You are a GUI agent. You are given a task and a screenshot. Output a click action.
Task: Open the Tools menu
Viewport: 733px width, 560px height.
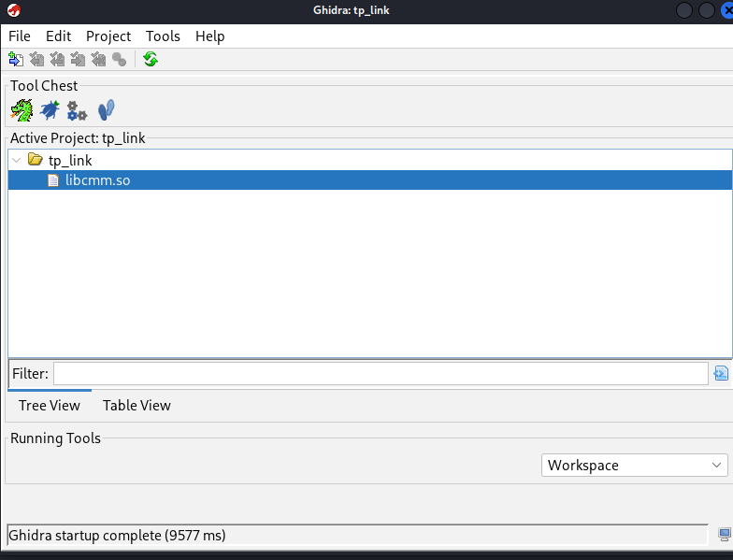tap(163, 36)
